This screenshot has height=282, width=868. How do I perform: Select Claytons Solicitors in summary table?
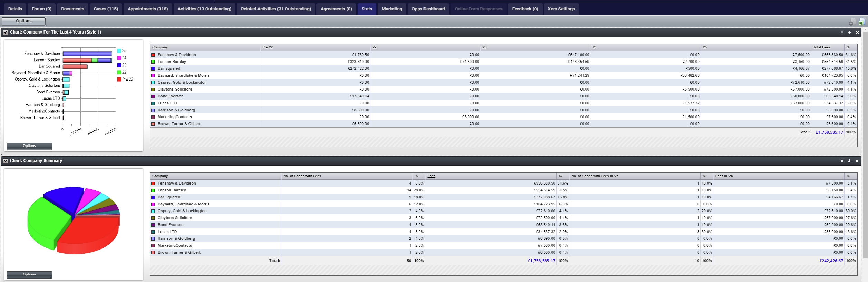point(175,218)
